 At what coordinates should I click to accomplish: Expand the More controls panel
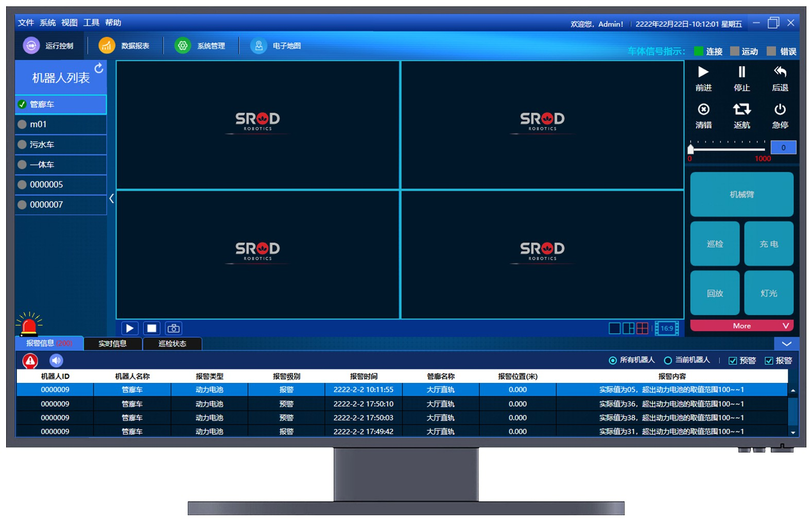(x=741, y=326)
